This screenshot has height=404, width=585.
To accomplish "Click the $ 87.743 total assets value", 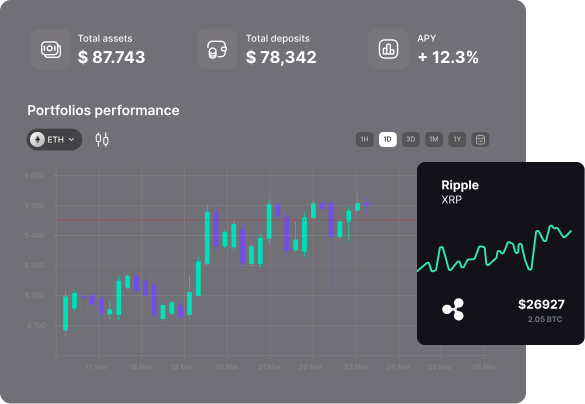I will tap(111, 57).
